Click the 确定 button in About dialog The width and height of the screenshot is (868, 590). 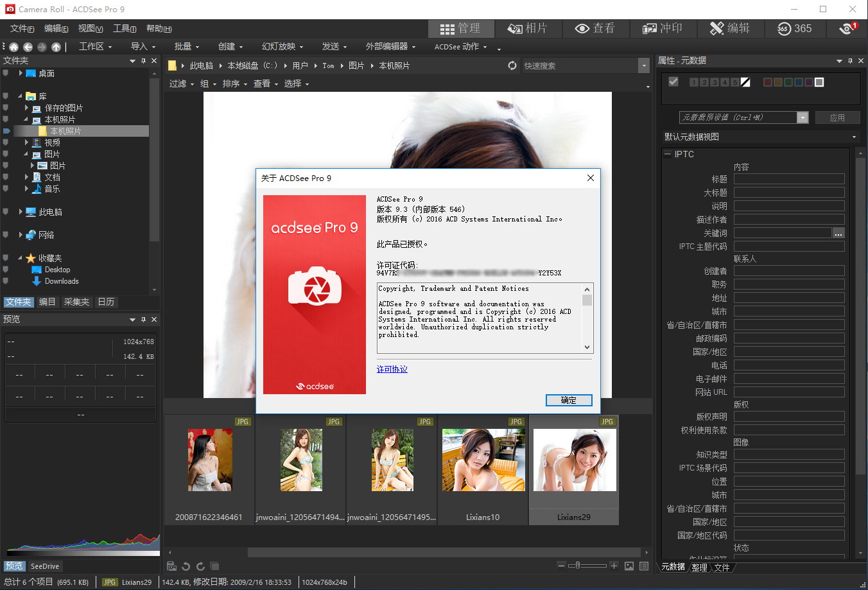(x=569, y=400)
